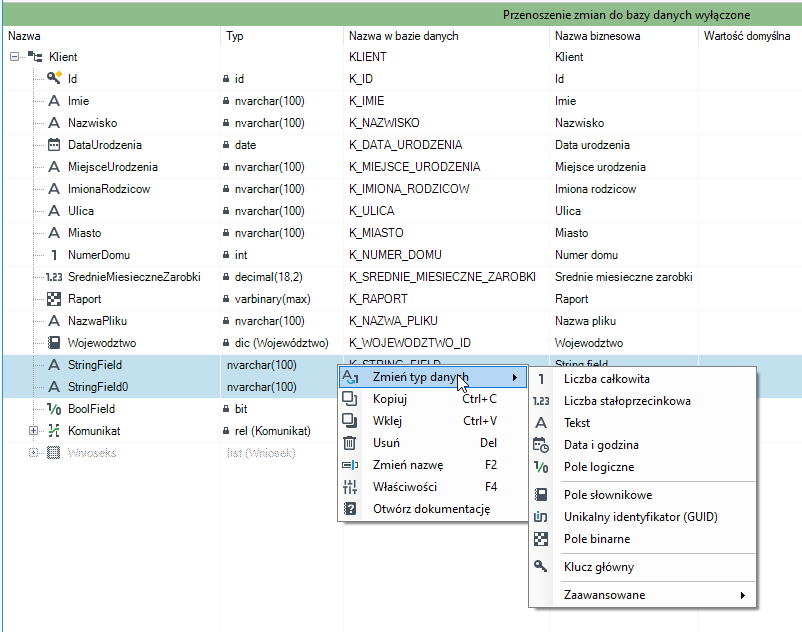Expand the Whioseks list node

coord(33,453)
